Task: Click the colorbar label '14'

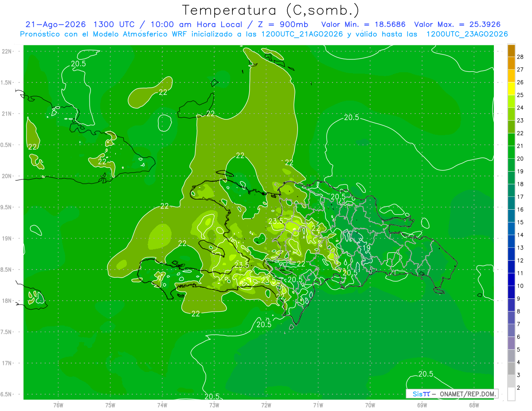Action: pos(520,235)
